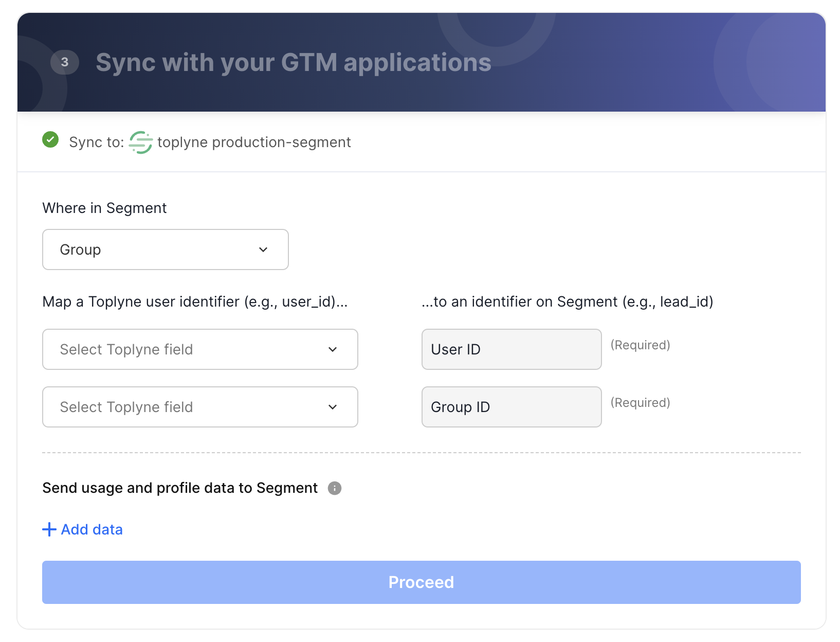This screenshot has width=840, height=642.
Task: Click the Sync with your GTM applications heading
Action: [x=294, y=63]
